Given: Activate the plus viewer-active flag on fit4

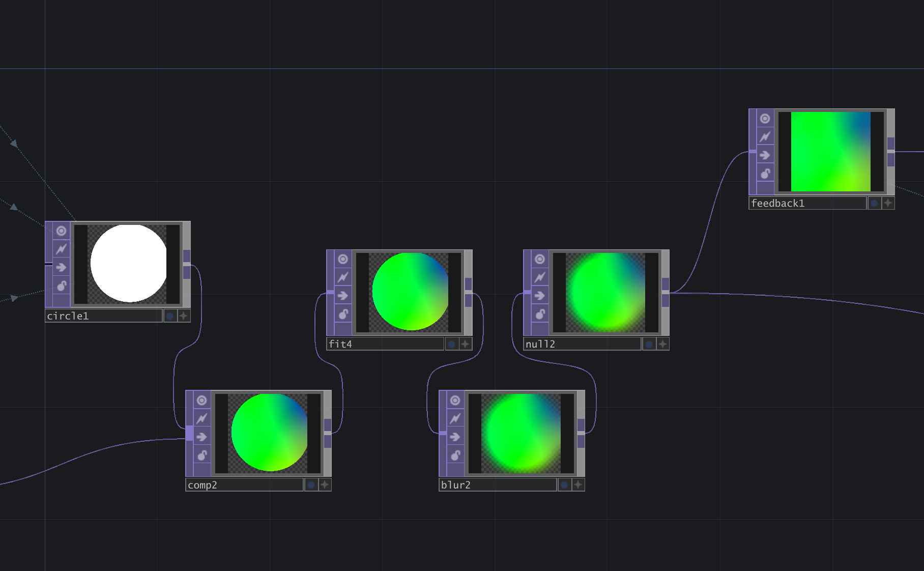Looking at the screenshot, I should (465, 345).
